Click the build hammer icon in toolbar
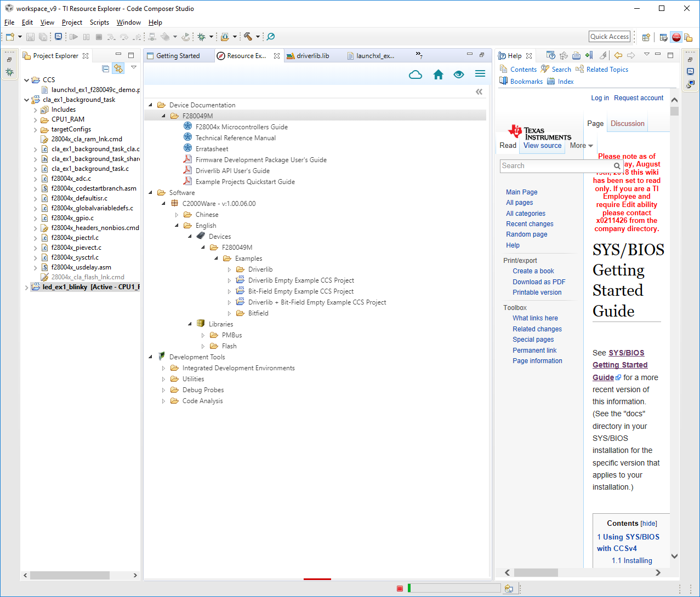The height and width of the screenshot is (597, 700). tap(248, 37)
